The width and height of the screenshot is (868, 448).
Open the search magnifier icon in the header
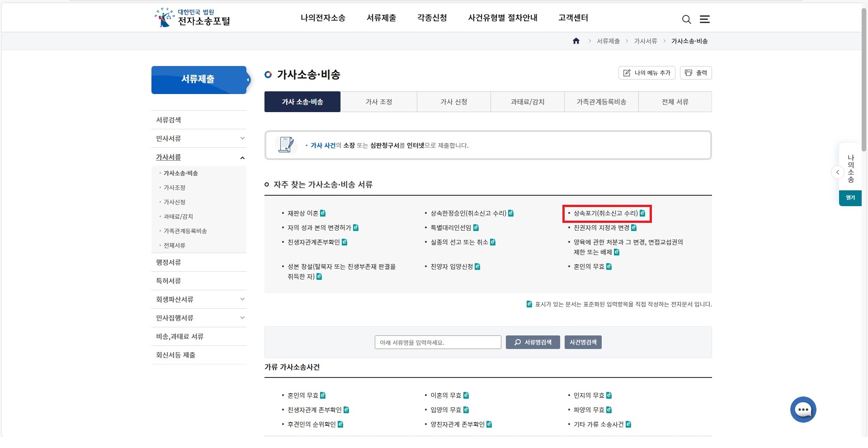[x=686, y=19]
